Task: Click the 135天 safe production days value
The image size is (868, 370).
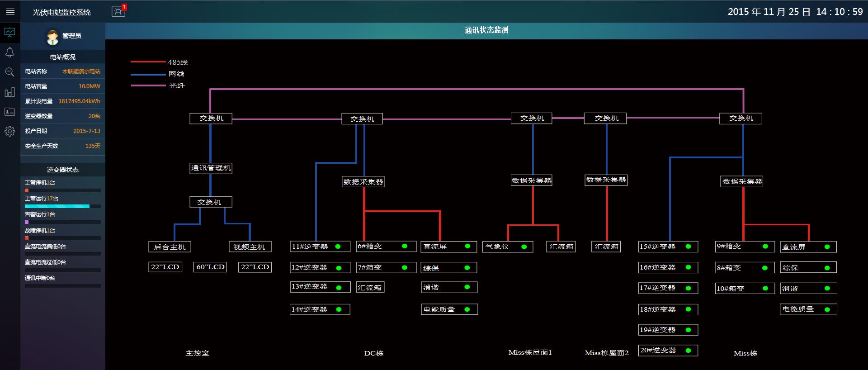Action: [93, 146]
